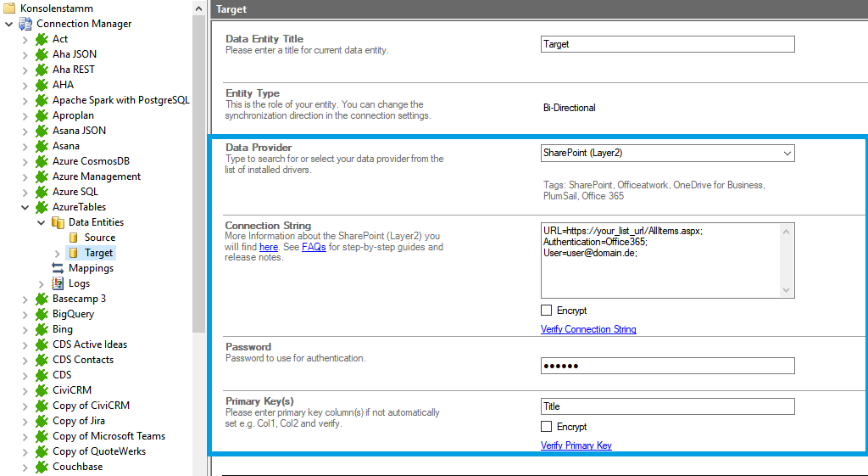Click the Password input field

tap(667, 366)
